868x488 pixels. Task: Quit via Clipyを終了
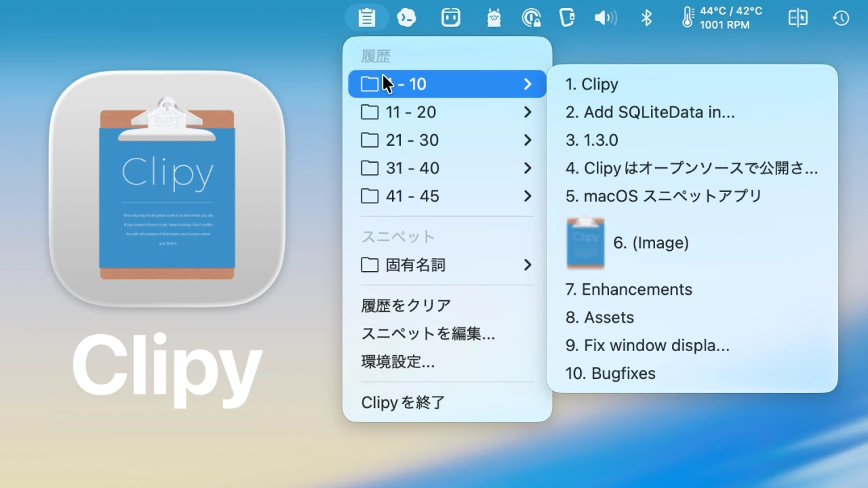[447, 403]
